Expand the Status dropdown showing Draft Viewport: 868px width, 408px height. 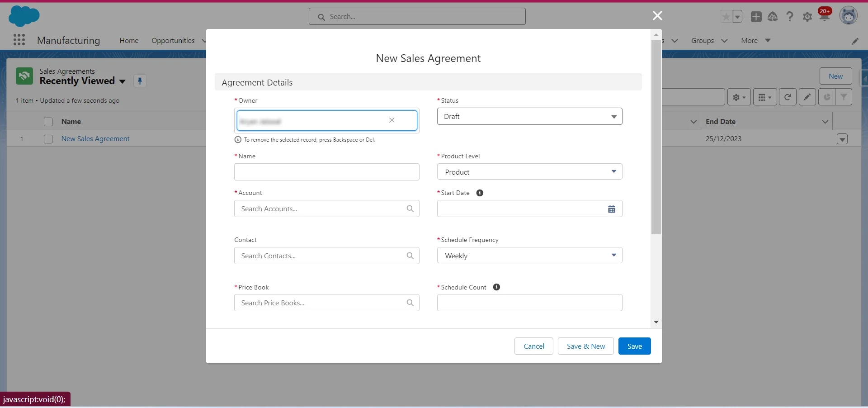point(529,117)
